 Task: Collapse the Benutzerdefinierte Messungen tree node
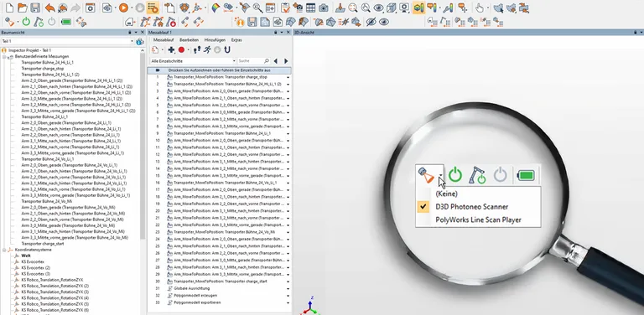click(x=4, y=57)
